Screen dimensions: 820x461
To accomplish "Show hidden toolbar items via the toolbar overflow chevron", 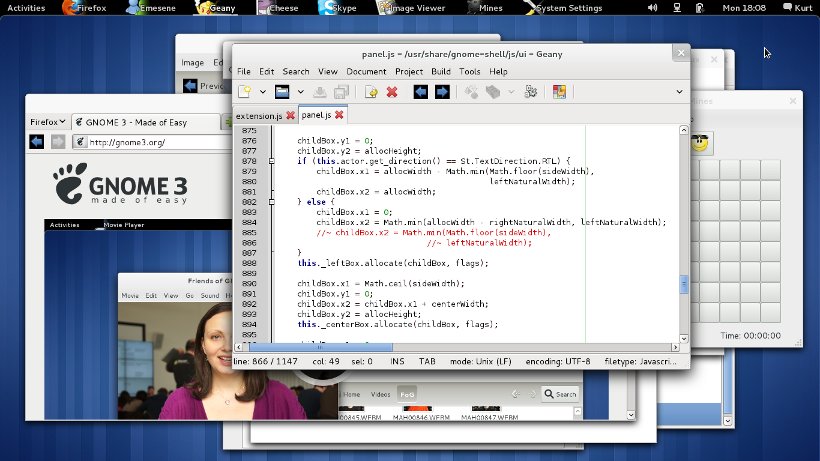I will click(679, 92).
